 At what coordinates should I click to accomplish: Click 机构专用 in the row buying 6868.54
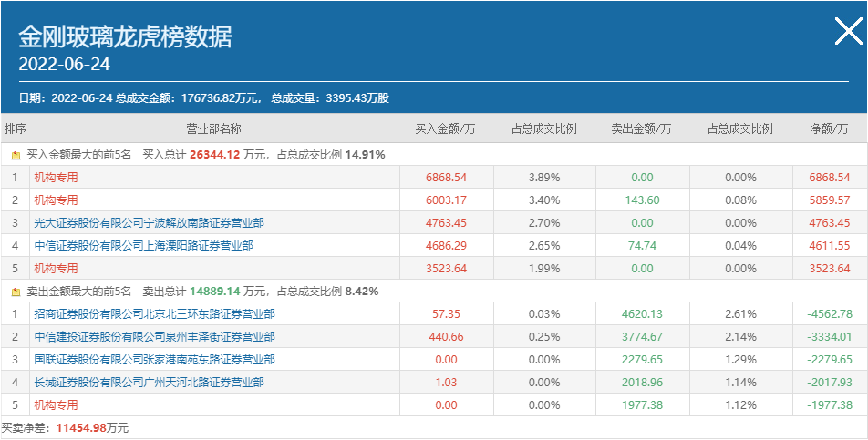56,178
